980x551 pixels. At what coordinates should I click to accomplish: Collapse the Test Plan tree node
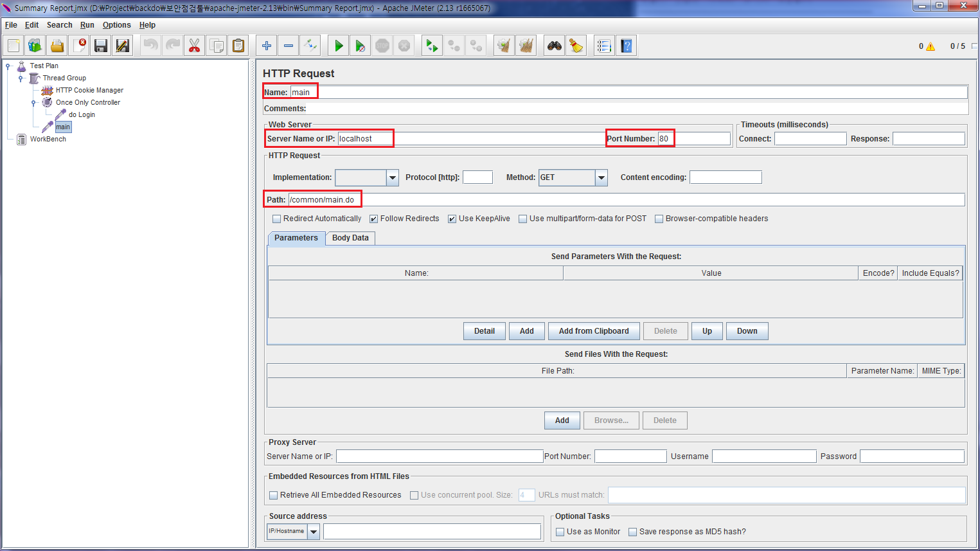(x=8, y=66)
